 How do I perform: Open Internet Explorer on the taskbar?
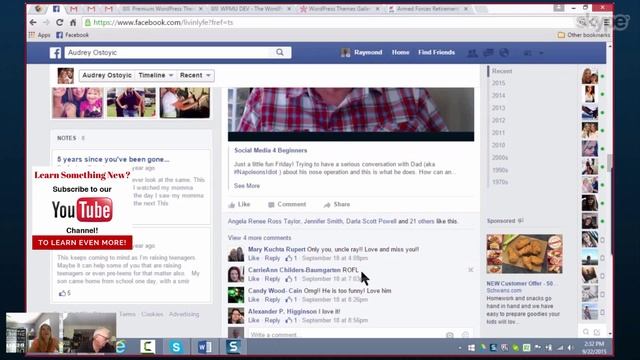click(x=121, y=347)
